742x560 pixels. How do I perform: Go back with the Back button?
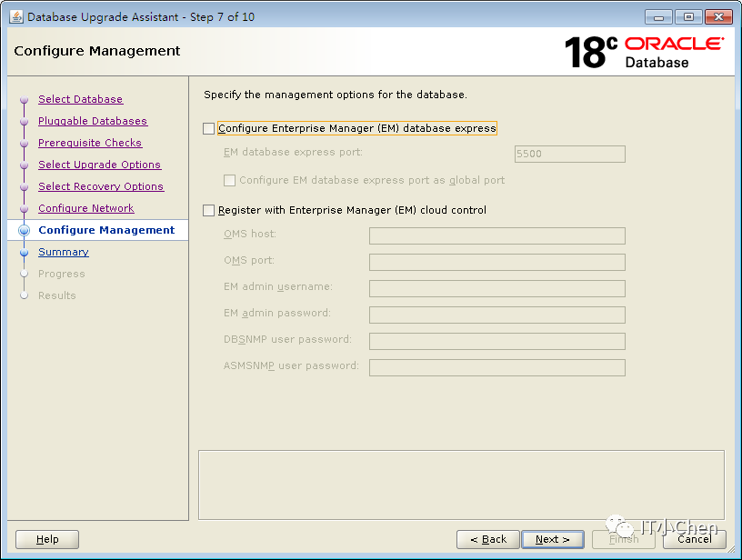click(x=488, y=539)
